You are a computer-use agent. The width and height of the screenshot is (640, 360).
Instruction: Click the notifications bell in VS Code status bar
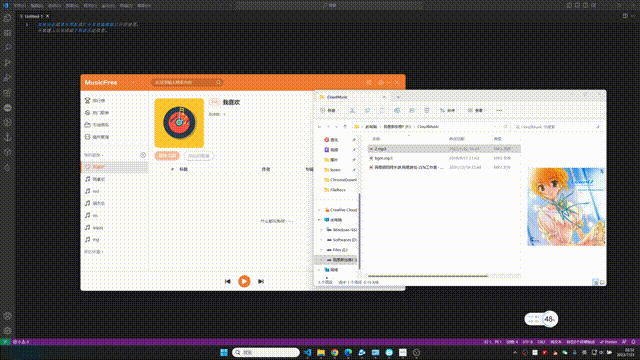coord(633,342)
